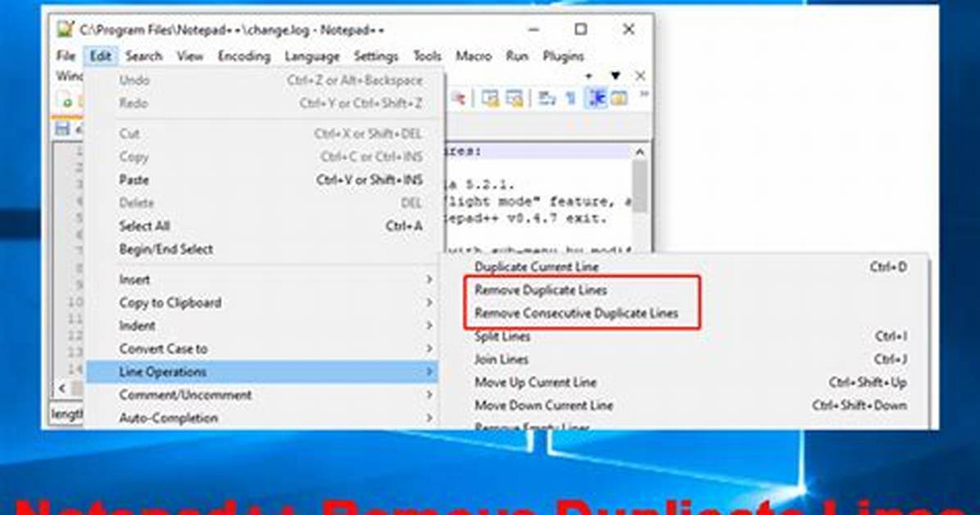Open the Language menu

[x=312, y=57]
